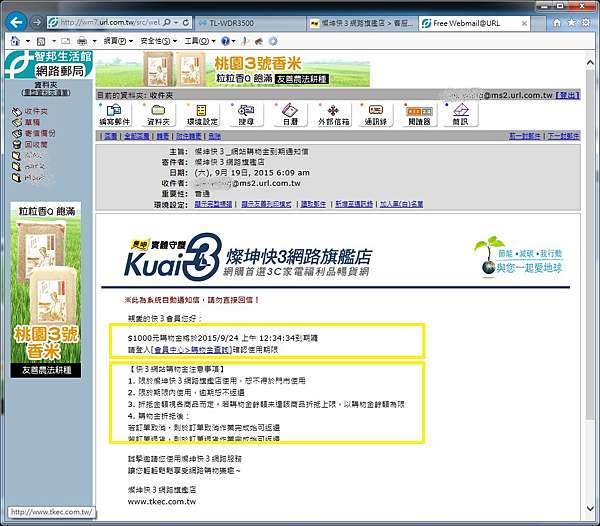Screen dimensions: 600x526
Task: Click the 登出 logout link
Action: click(x=567, y=95)
